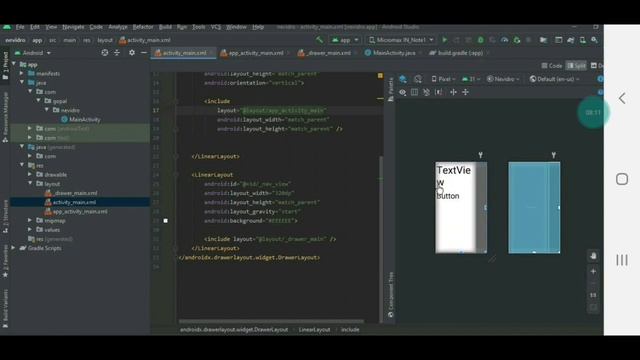Click the 1:1 zoom button in preview
Image resolution: width=640 pixels, height=360 pixels.
tap(593, 295)
